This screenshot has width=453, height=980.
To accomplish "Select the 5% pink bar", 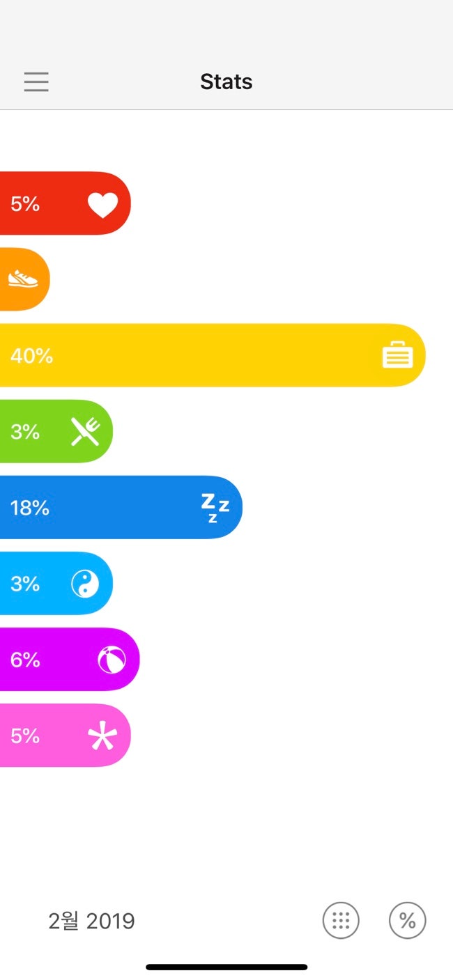I will click(66, 736).
